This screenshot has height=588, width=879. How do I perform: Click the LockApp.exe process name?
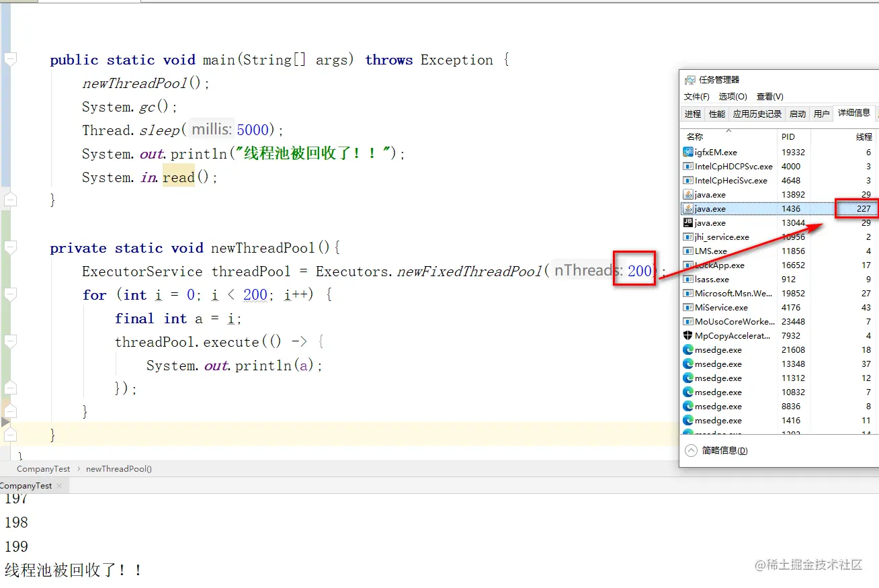pos(720,265)
